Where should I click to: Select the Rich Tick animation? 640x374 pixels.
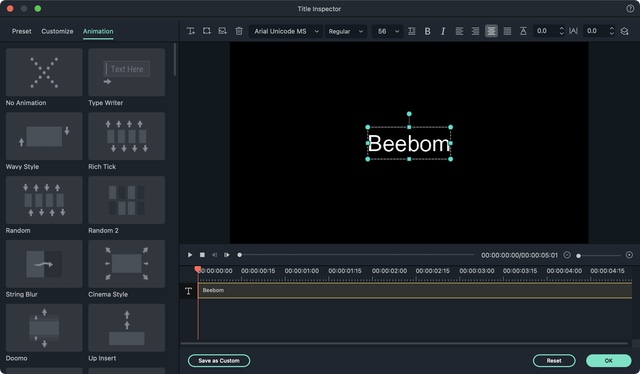click(x=127, y=136)
